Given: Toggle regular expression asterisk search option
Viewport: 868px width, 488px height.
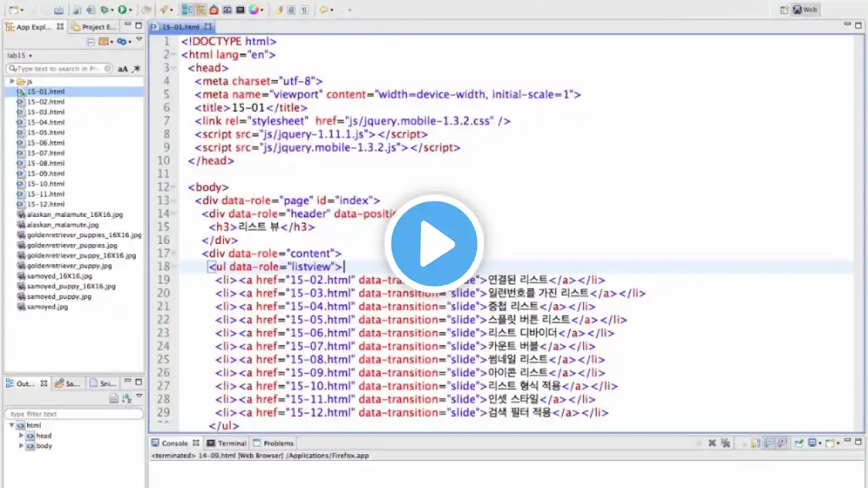Looking at the screenshot, I should point(136,68).
